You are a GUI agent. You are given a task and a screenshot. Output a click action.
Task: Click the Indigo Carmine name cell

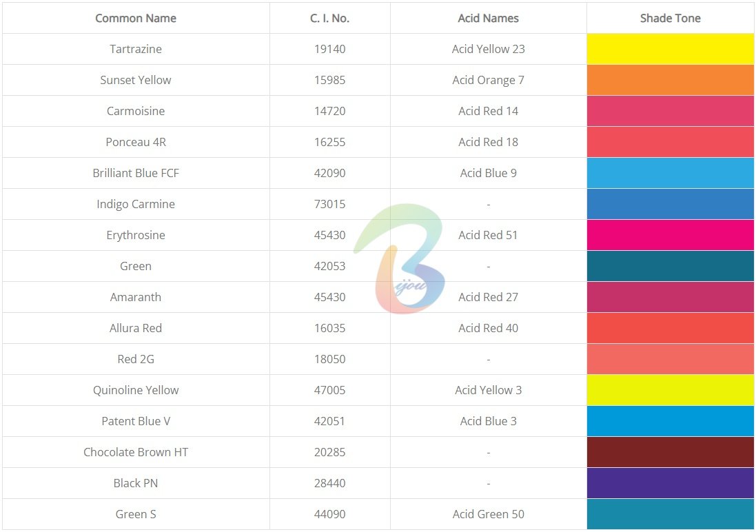pyautogui.click(x=136, y=204)
